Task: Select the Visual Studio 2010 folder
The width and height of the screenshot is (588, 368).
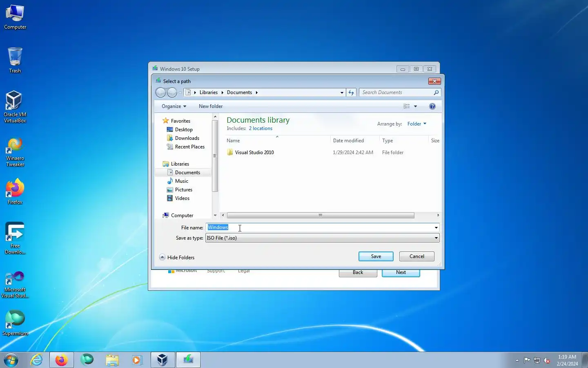Action: pyautogui.click(x=254, y=153)
